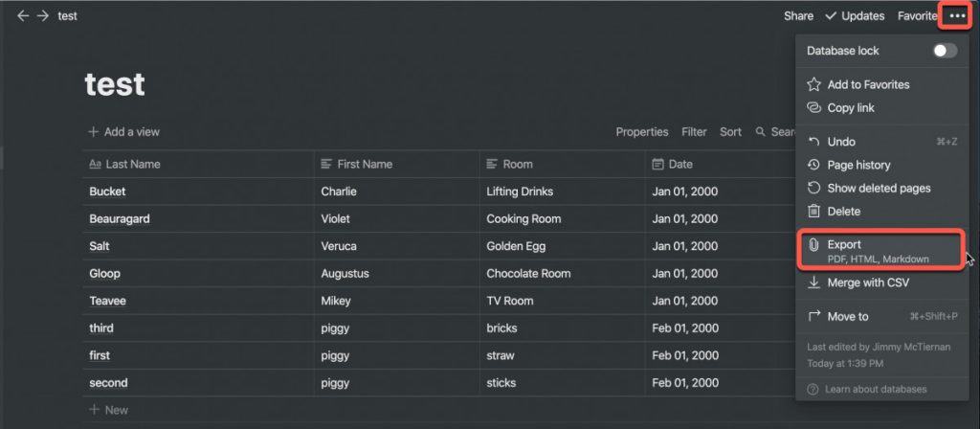Screen dimensions: 980x429
Task: Open the Sort options
Action: 730,132
